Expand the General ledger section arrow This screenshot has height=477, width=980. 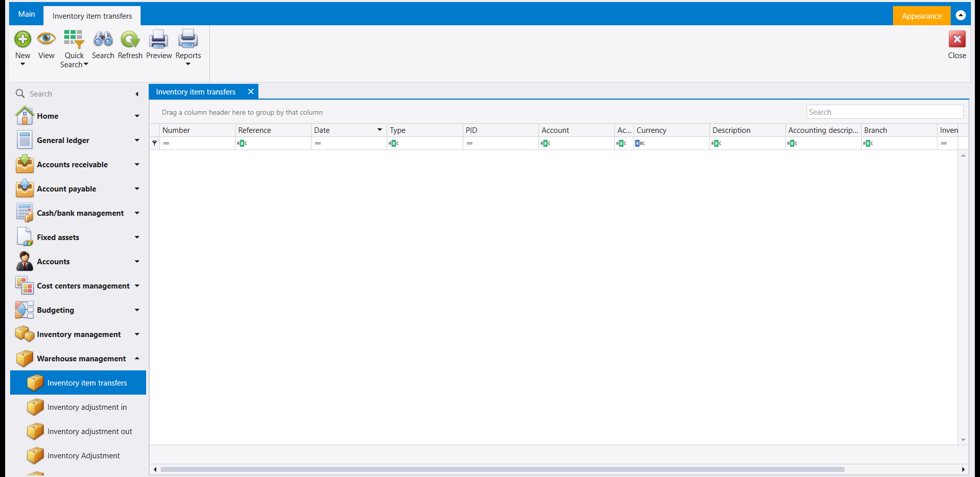pos(137,140)
